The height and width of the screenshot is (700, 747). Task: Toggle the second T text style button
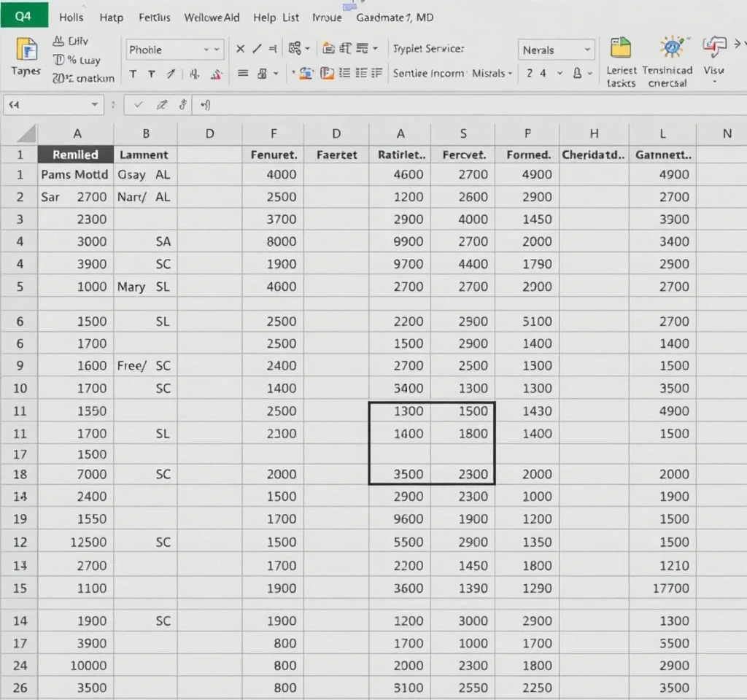click(x=151, y=74)
